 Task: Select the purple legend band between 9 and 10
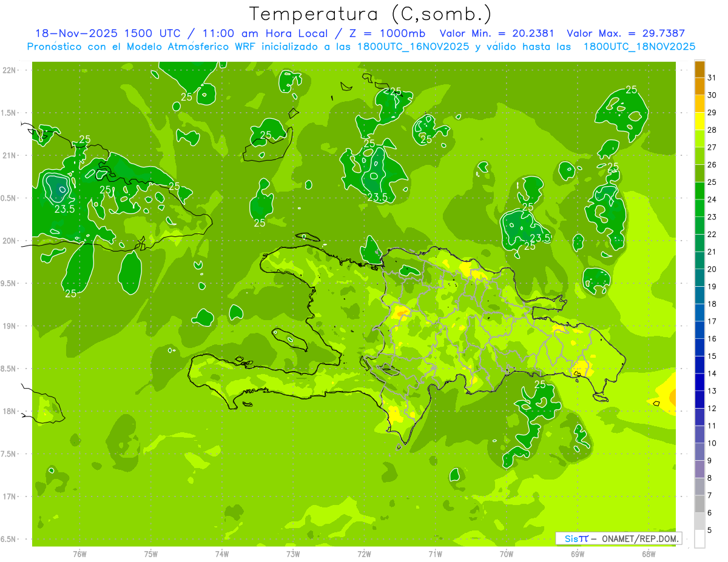pyautogui.click(x=699, y=452)
